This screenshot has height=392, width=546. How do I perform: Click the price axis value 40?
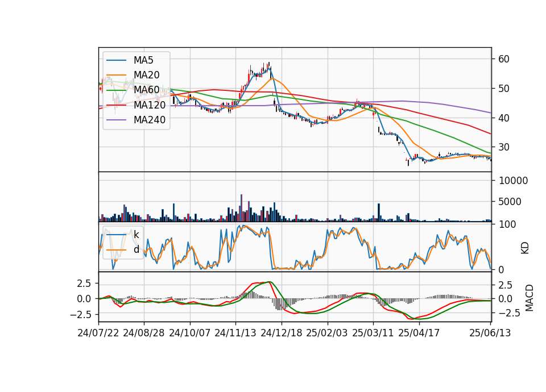point(504,118)
